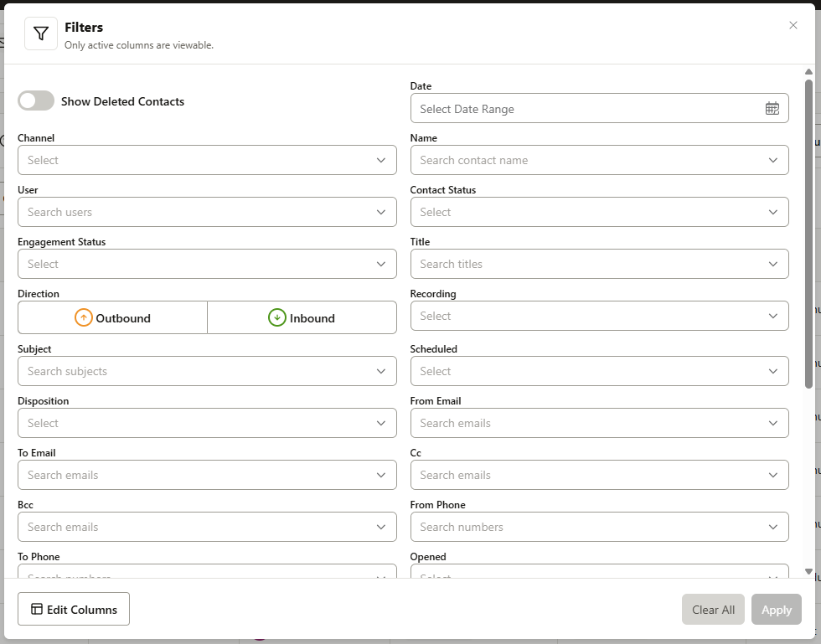Expand the Scheduled dropdown

coord(599,371)
